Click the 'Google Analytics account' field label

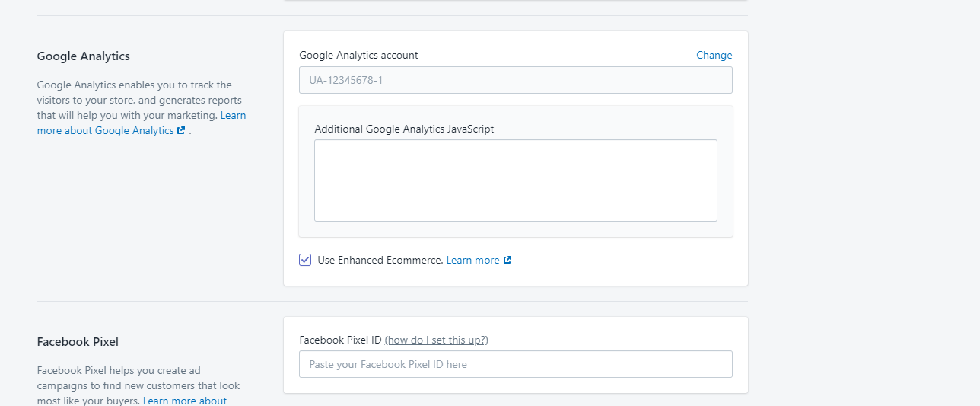[359, 55]
